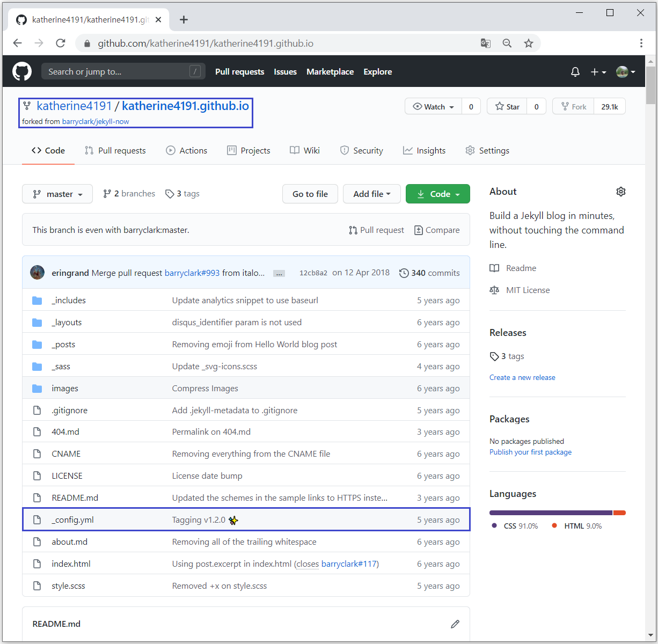
Task: Open the CSS 91.0% language label
Action: [x=515, y=526]
